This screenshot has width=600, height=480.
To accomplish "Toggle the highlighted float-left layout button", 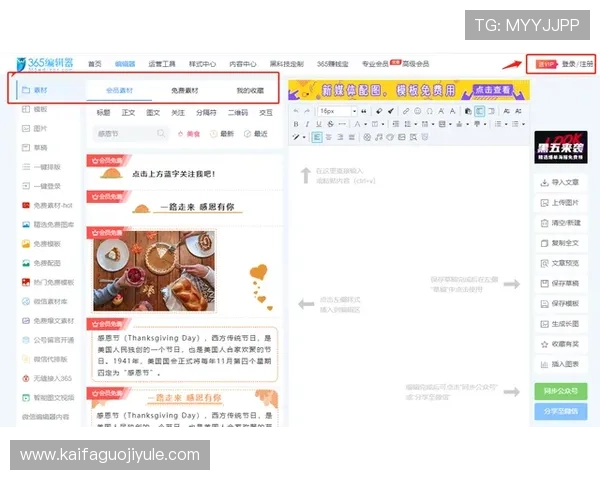I will click(x=479, y=111).
